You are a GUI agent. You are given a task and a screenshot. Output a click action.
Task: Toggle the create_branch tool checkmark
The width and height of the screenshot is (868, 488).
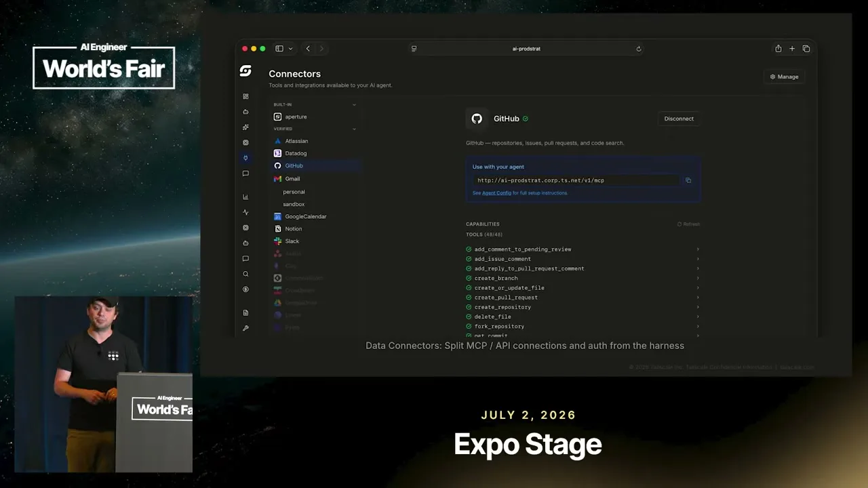click(469, 278)
